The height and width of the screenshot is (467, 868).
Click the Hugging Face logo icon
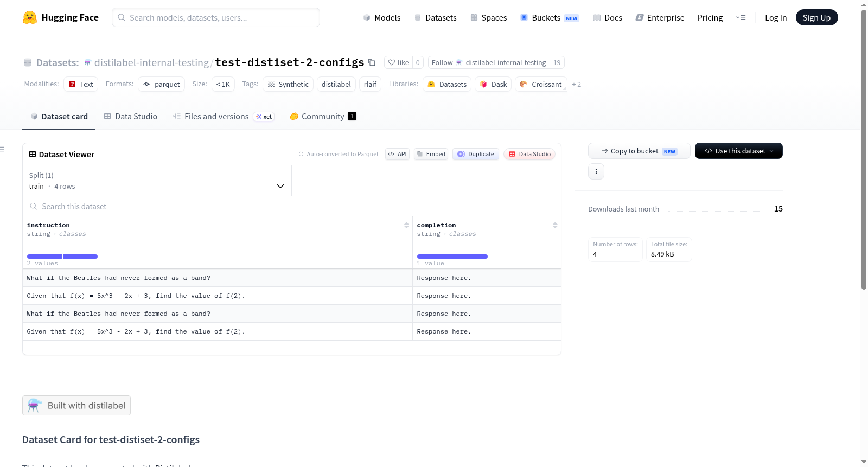click(x=30, y=17)
